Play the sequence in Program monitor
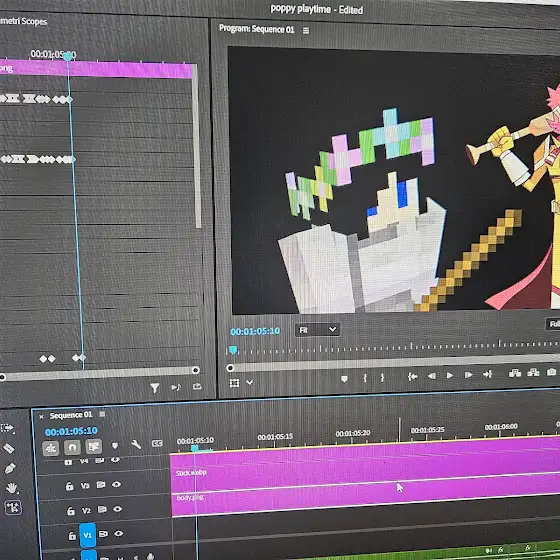The width and height of the screenshot is (560, 560). click(x=450, y=375)
